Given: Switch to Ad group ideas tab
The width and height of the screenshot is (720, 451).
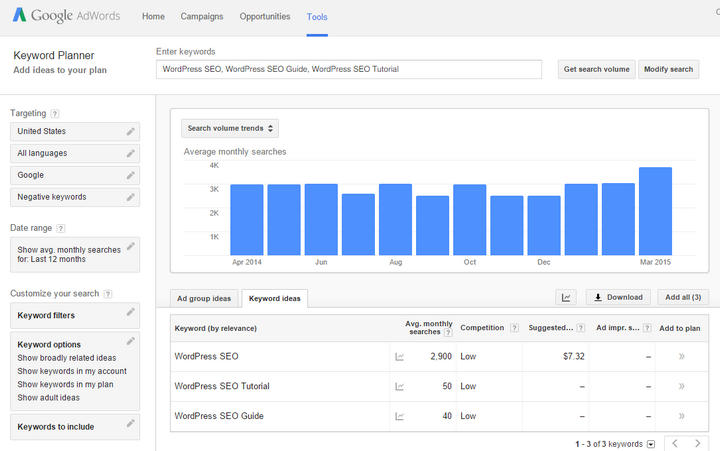Looking at the screenshot, I should click(x=204, y=299).
